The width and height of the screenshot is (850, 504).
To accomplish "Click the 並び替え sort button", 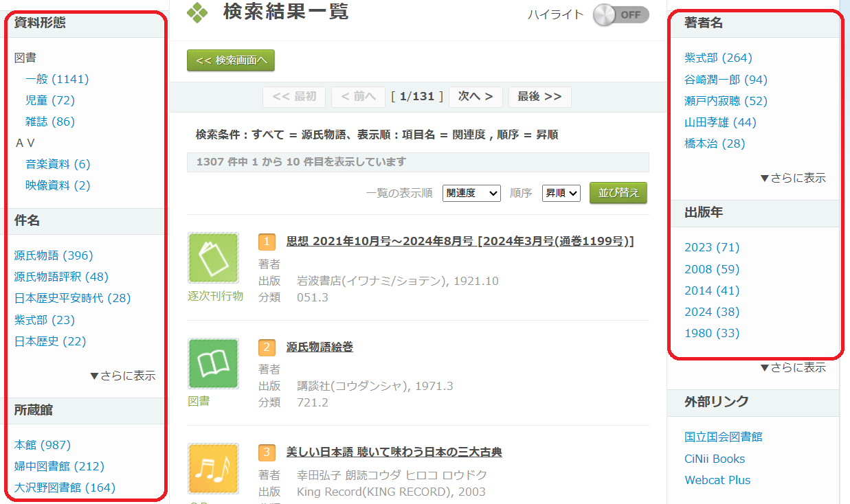I will tap(618, 193).
